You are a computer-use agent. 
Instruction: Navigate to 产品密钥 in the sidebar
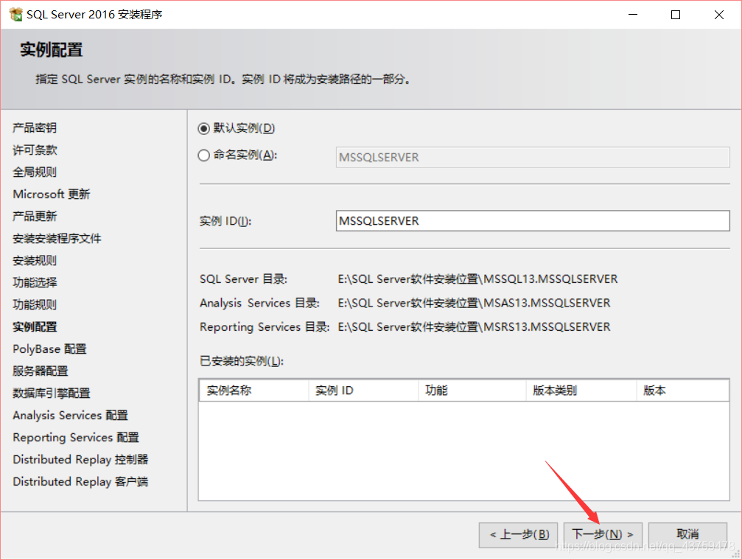point(32,127)
